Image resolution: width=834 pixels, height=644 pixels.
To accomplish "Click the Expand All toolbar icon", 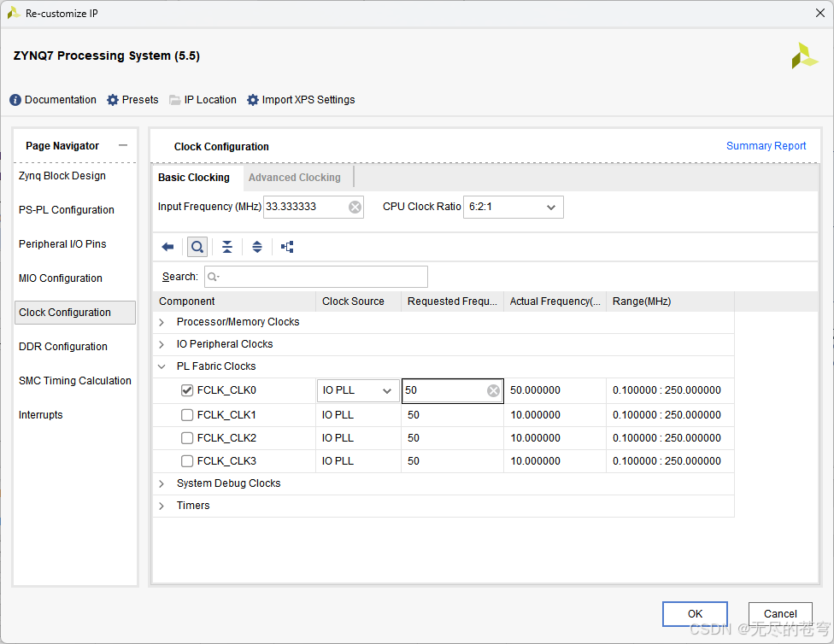I will pyautogui.click(x=257, y=247).
